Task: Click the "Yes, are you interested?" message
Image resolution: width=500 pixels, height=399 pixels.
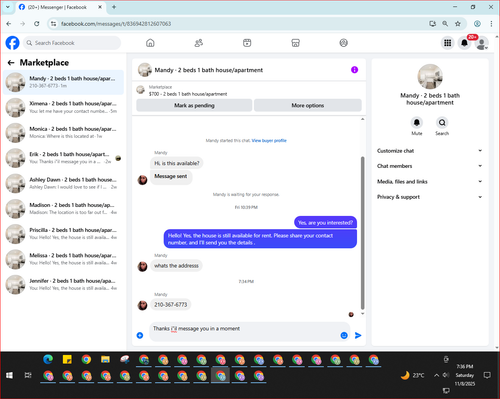Action: pyautogui.click(x=325, y=223)
